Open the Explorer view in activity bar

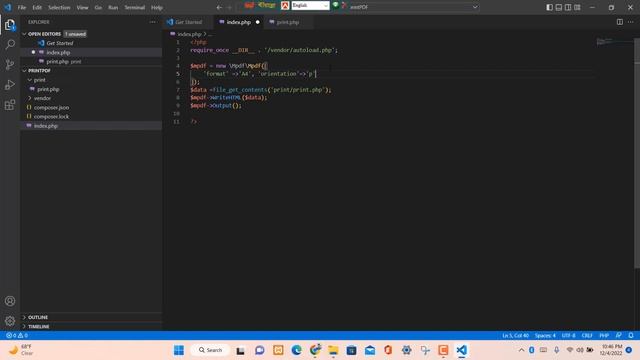pos(10,25)
